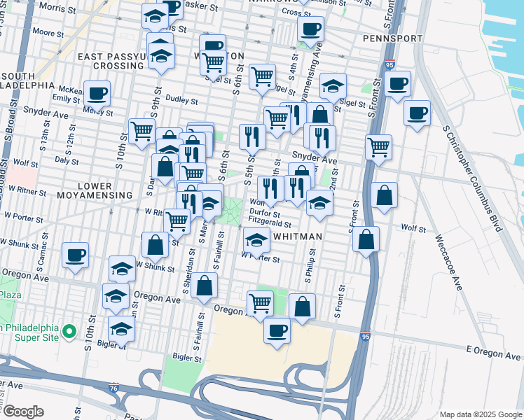
Task: Select the grocery cart marker on Oregon Ave
Action: 260,304
